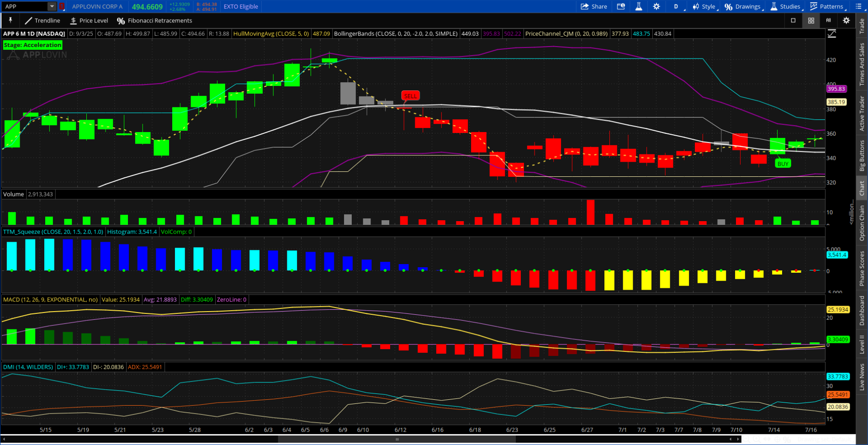Click the SELL signal marker

tap(410, 96)
